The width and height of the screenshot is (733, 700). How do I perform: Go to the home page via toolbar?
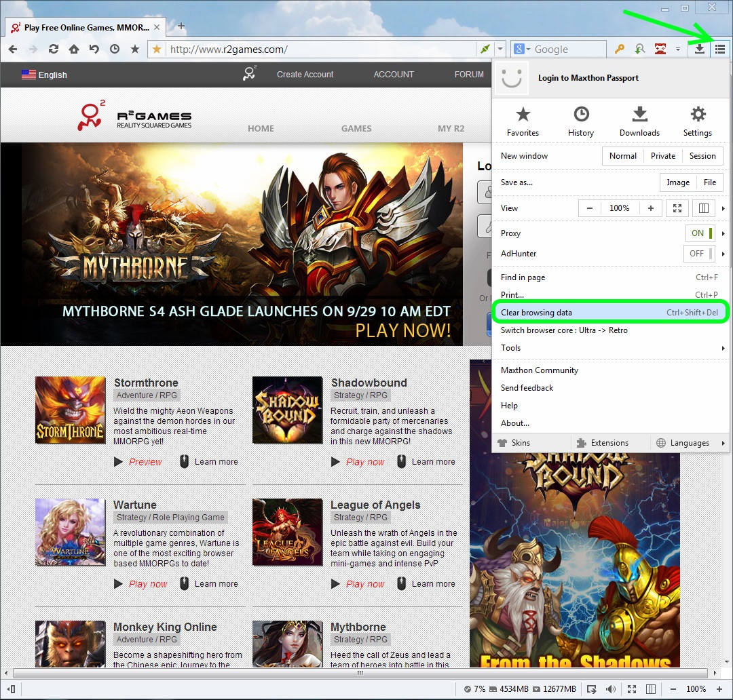click(74, 49)
